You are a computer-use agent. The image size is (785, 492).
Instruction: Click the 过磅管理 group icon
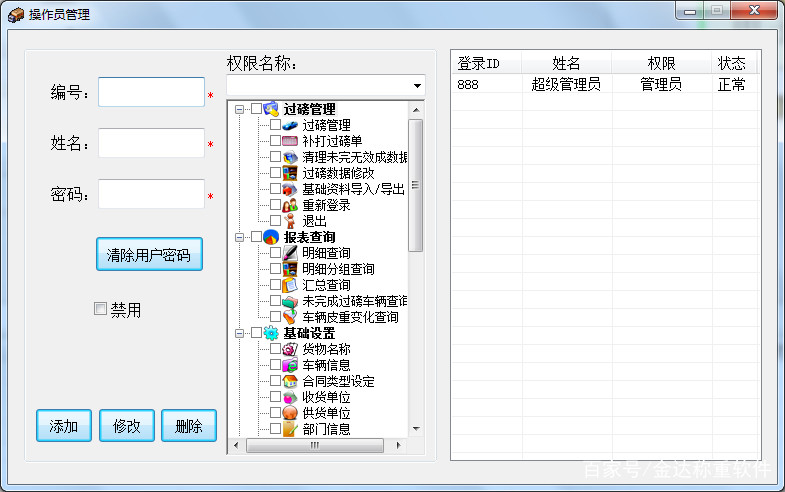tap(271, 109)
